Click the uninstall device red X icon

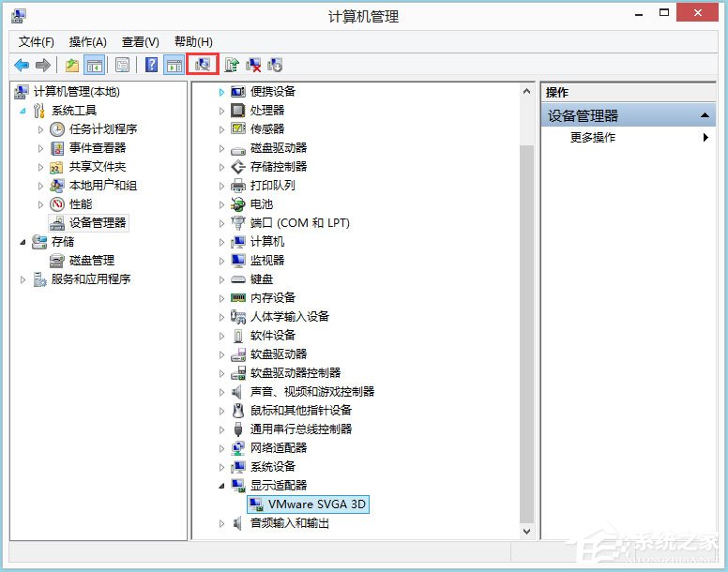(253, 65)
